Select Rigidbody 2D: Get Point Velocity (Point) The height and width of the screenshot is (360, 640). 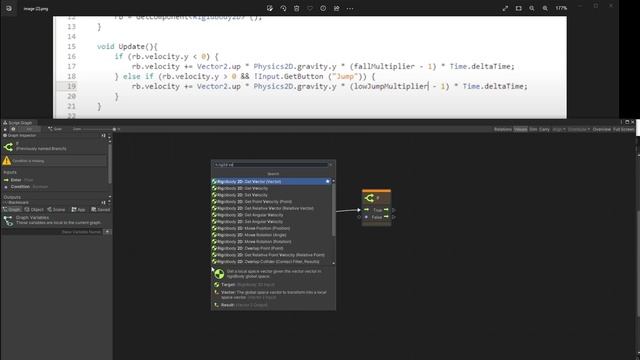[x=271, y=202]
